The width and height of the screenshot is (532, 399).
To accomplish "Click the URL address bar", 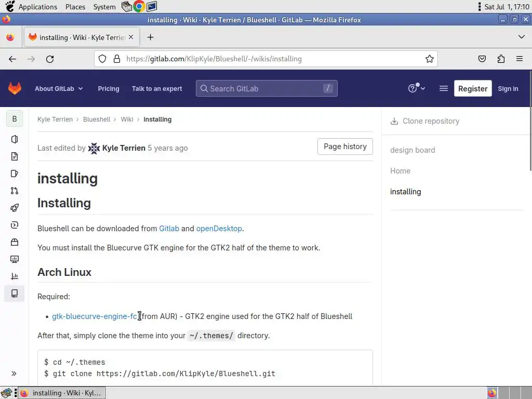I will (x=265, y=59).
